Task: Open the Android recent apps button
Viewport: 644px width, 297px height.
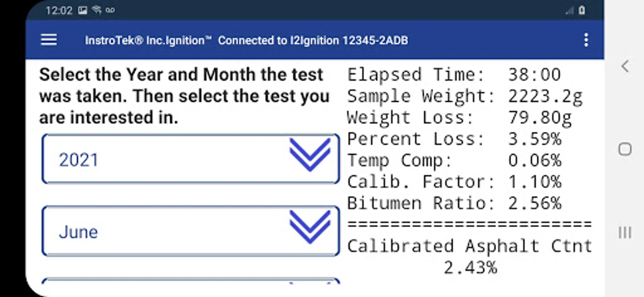Action: coord(625,233)
